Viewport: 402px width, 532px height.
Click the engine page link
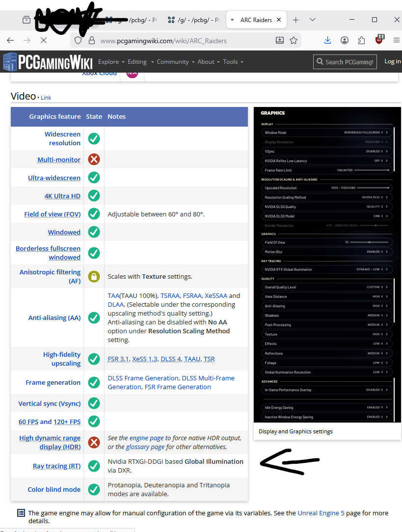147,438
